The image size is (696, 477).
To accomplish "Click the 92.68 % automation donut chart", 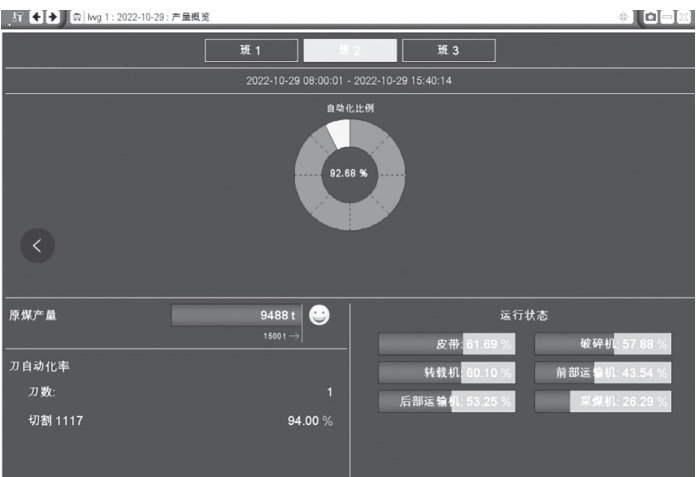I will [349, 173].
